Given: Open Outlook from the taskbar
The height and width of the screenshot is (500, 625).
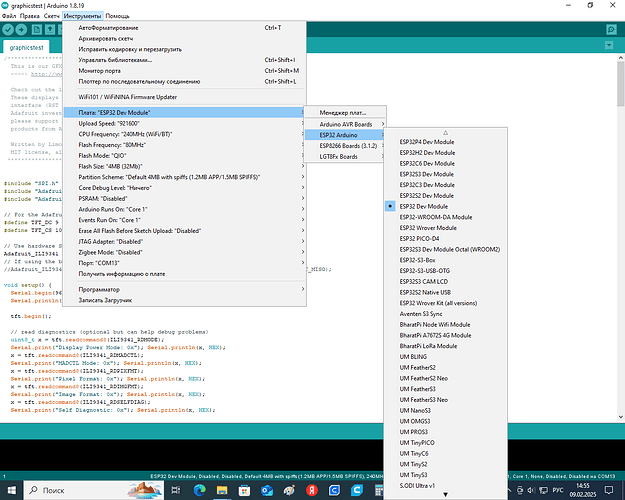Looking at the screenshot, I should (x=267, y=490).
